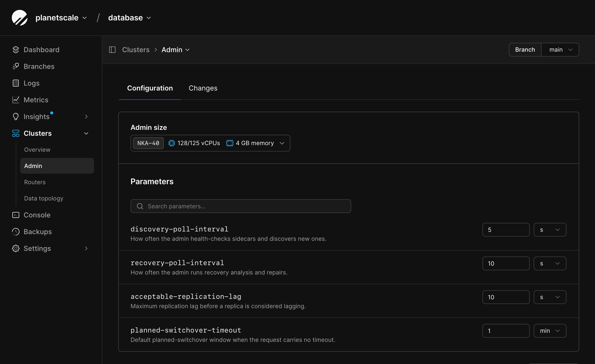Screen dimensions: 595x364
Task: Open the planetscale organization dropdown
Action: click(x=61, y=18)
